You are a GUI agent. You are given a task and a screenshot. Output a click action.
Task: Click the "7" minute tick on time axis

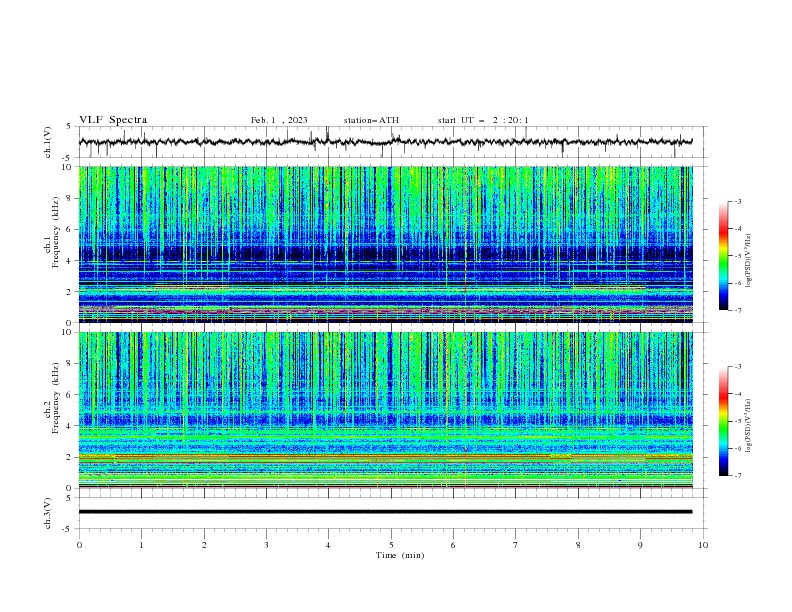click(x=516, y=545)
